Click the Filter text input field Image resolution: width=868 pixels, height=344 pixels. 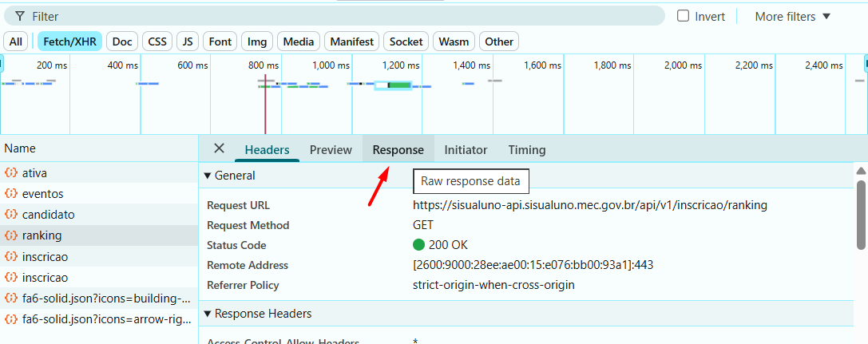click(x=335, y=16)
